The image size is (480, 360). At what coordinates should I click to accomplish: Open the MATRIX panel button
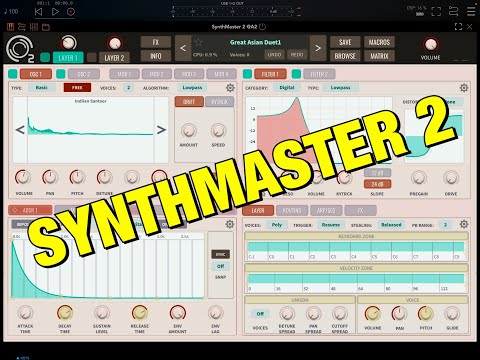point(379,56)
